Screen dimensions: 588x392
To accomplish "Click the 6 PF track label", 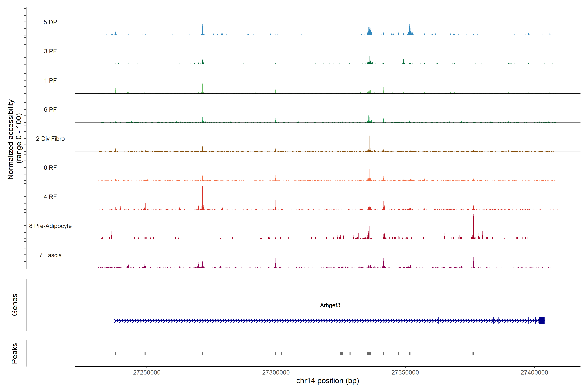I will click(x=50, y=109).
